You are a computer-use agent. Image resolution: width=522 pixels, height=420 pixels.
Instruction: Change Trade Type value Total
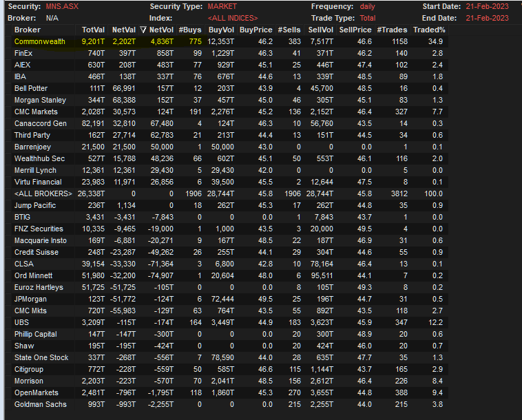[368, 19]
